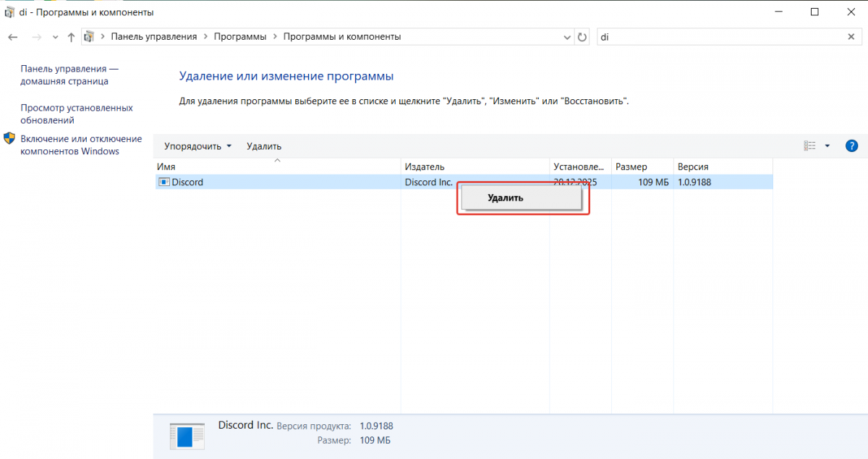Image resolution: width=868 pixels, height=459 pixels.
Task: Close the Programs and Components window
Action: point(849,12)
